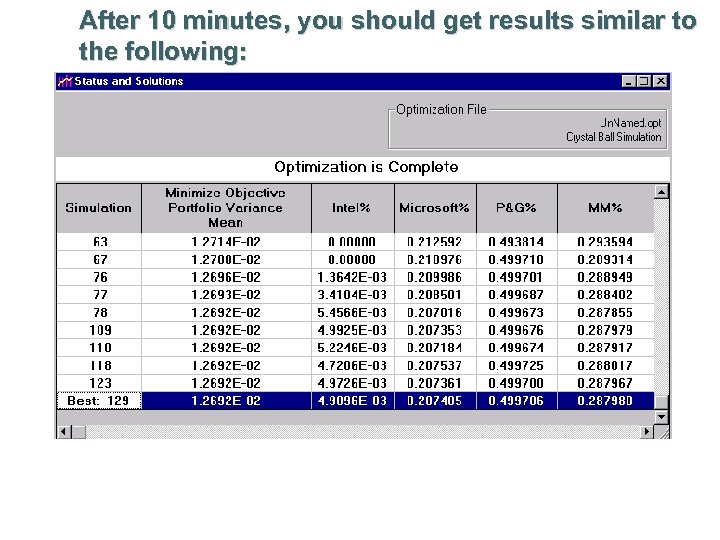Click Microsoft% value 0.207184
Screen dimensions: 720x540
434,348
